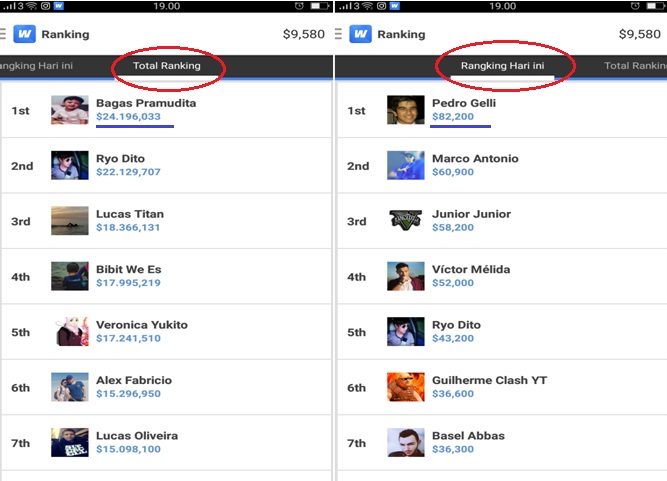Screen dimensions: 667x481
Task: Tap the amount $58,200
Action: point(453,228)
